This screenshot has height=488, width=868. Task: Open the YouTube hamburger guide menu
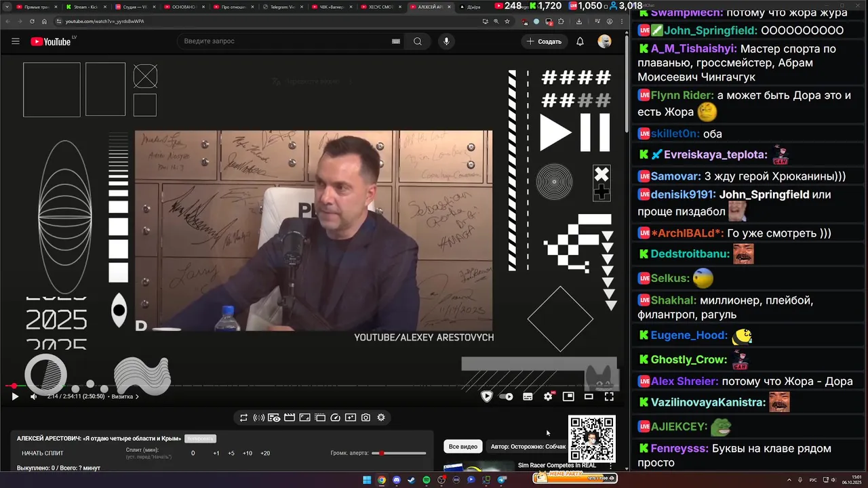point(16,41)
